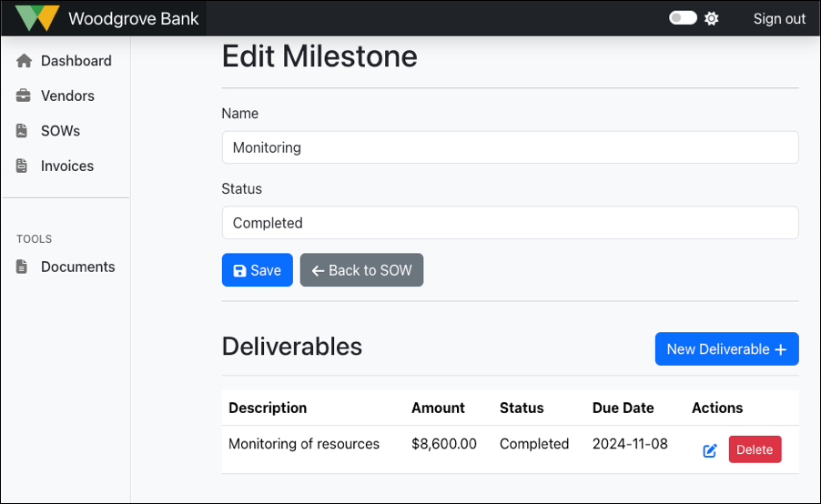Click the Invoices file icon
The image size is (821, 504).
point(22,166)
